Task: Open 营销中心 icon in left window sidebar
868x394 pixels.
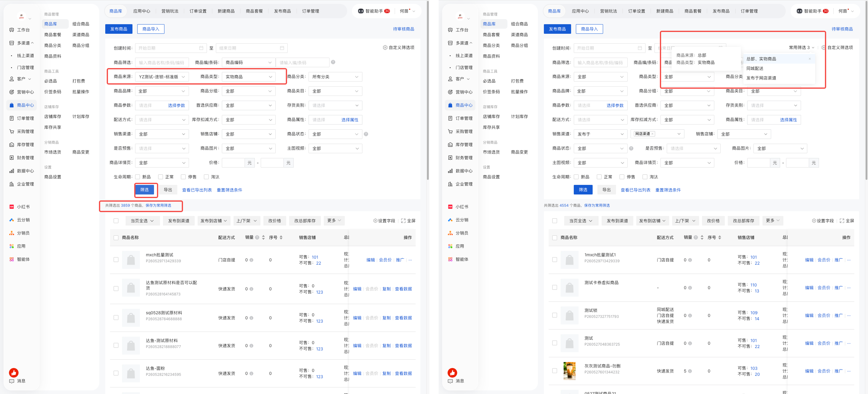Action: pyautogui.click(x=11, y=92)
